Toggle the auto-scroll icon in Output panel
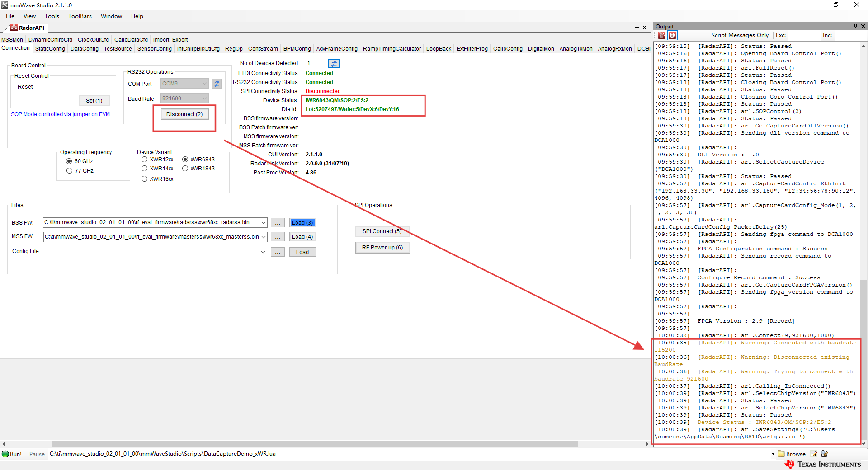 click(672, 35)
